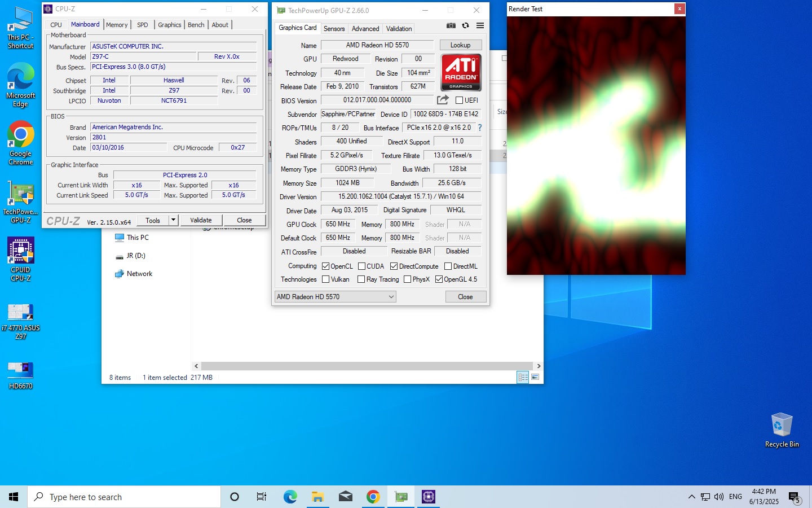Screen dimensions: 812x508
Task: Toggle the Vulkan checkbox
Action: 325,279
